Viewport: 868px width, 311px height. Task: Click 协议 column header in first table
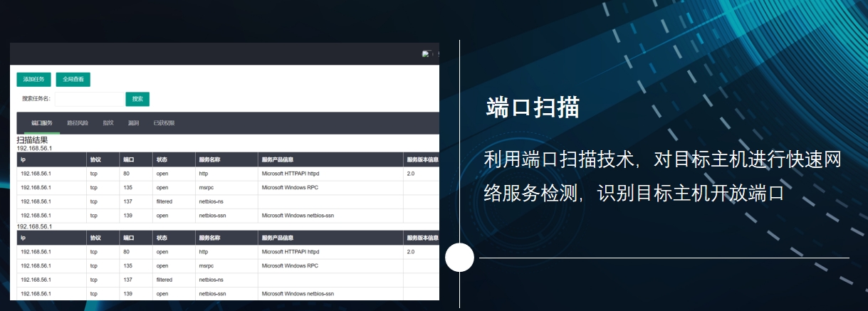click(x=95, y=159)
